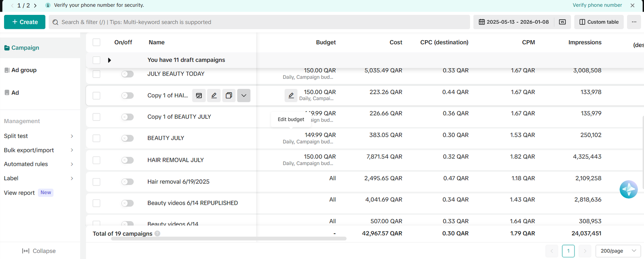Click the Create button
The image size is (644, 259).
(x=25, y=22)
